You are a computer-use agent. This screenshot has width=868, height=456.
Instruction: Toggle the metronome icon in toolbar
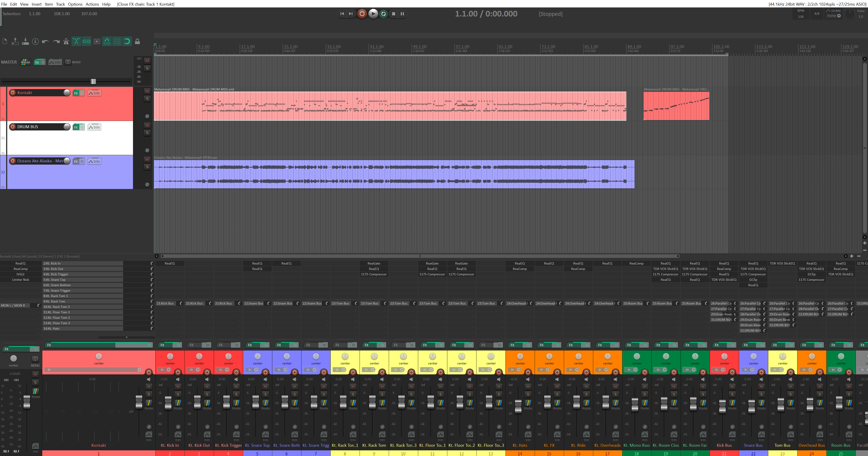[x=66, y=41]
